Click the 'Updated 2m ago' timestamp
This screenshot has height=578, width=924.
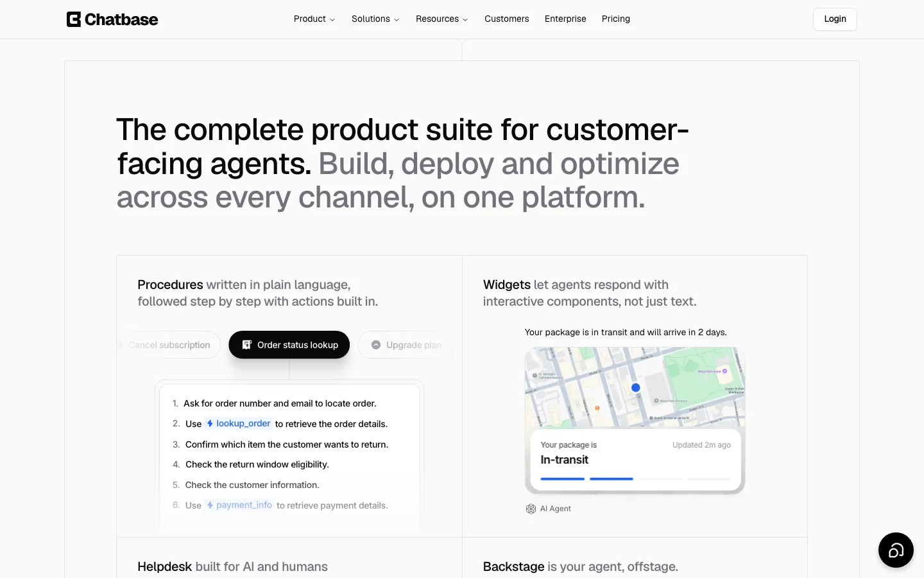(701, 445)
